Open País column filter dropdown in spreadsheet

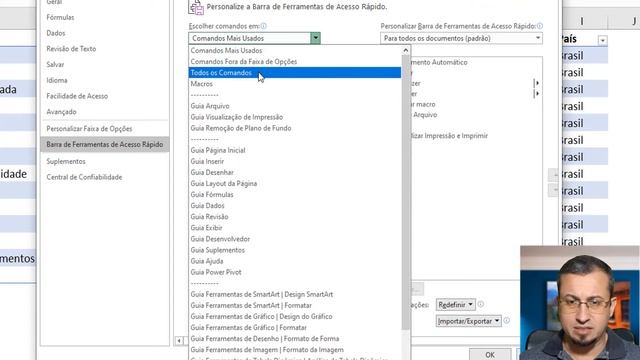click(602, 40)
